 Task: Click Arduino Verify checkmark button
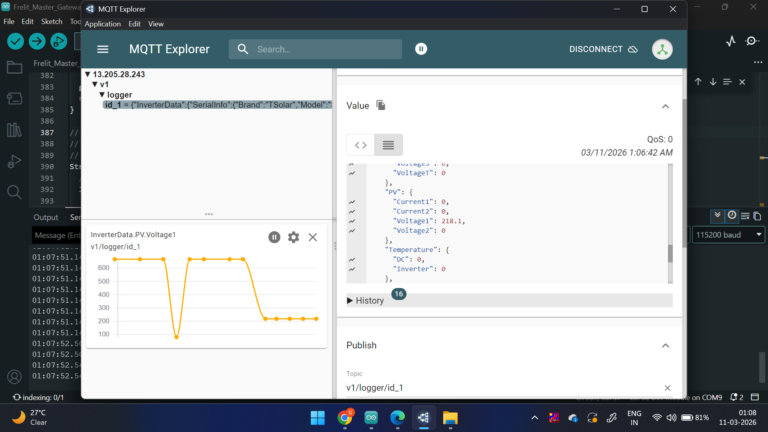(x=16, y=42)
